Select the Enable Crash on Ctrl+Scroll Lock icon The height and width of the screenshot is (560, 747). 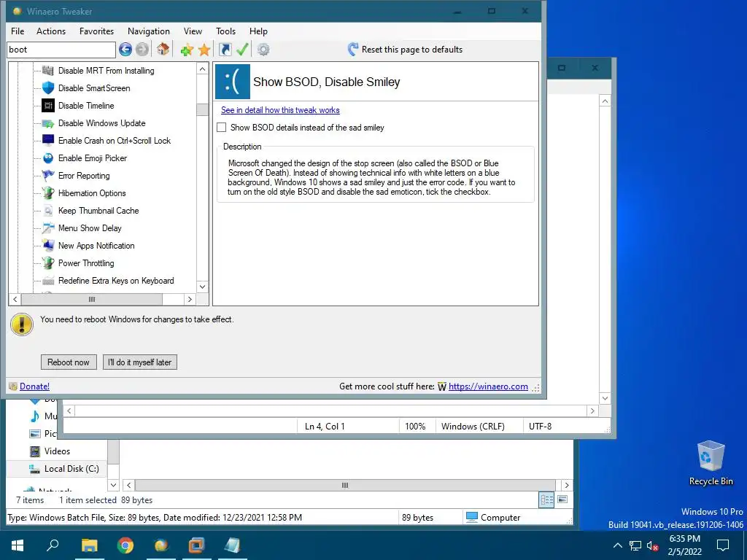48,141
